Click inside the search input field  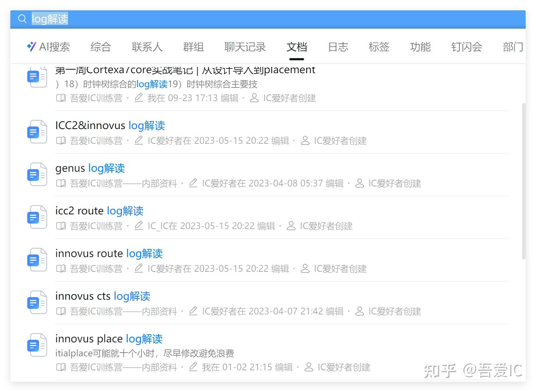[x=147, y=19]
